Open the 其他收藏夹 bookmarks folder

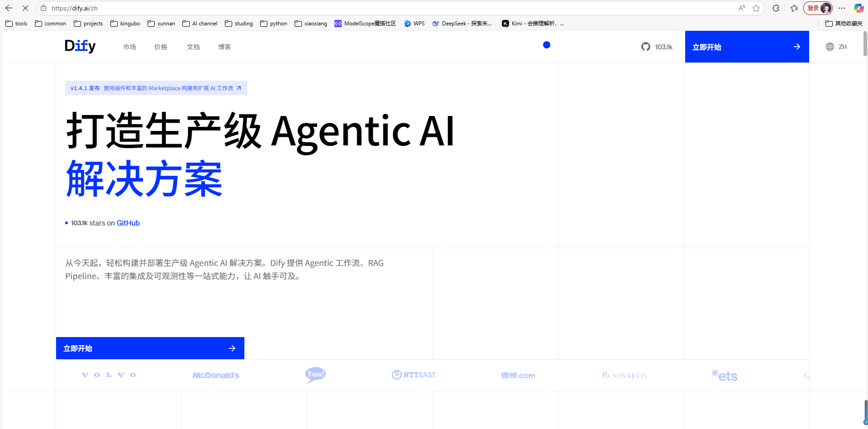click(x=844, y=24)
